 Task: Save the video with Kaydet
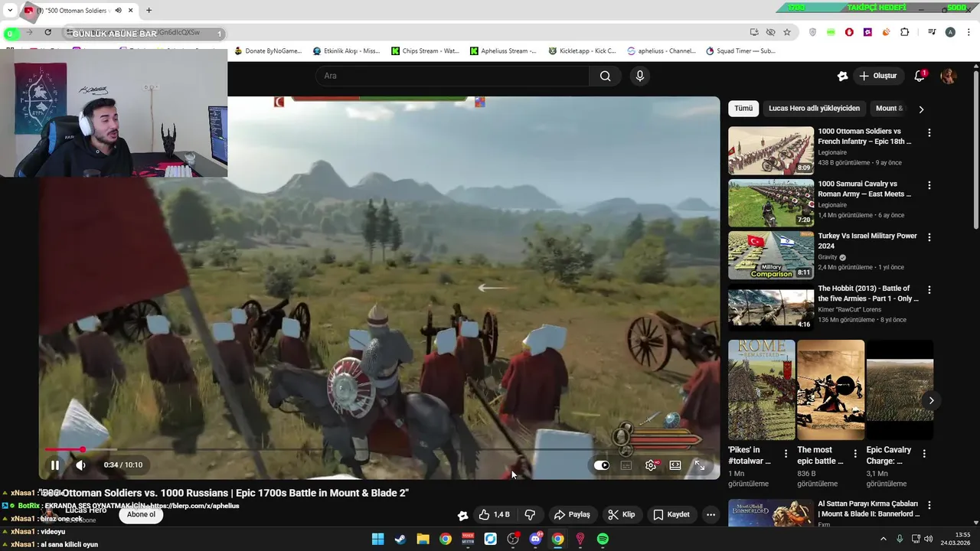tap(671, 514)
